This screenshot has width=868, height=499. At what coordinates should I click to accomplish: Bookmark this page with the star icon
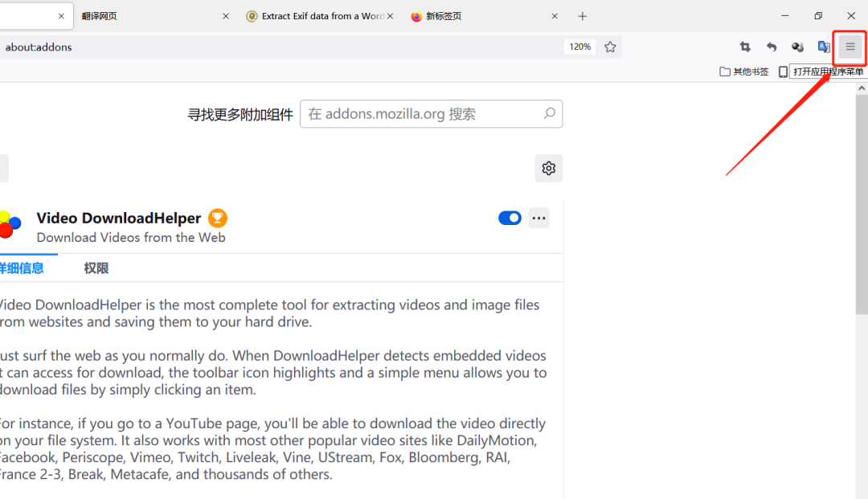pos(610,47)
